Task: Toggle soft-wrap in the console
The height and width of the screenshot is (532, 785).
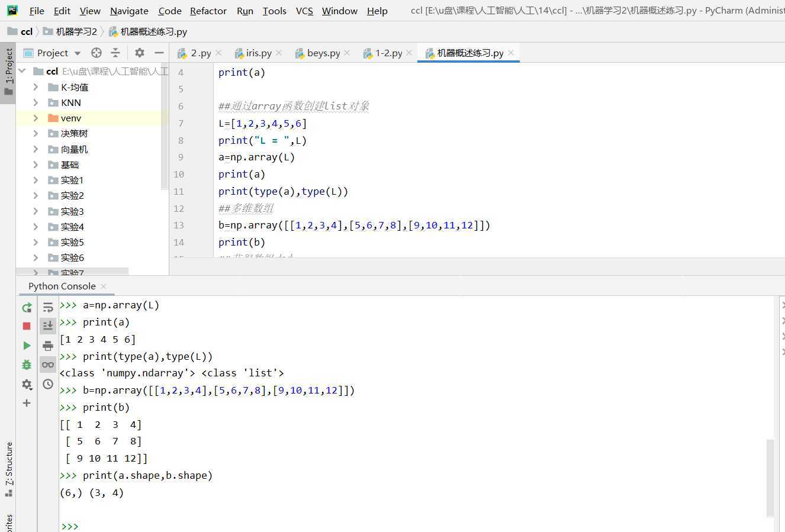Action: click(x=48, y=308)
